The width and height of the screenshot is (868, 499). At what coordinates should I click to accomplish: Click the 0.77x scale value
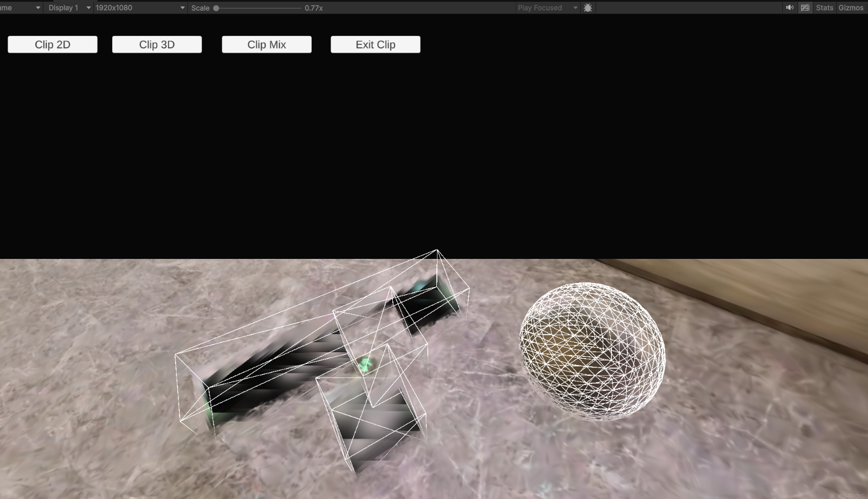[314, 8]
